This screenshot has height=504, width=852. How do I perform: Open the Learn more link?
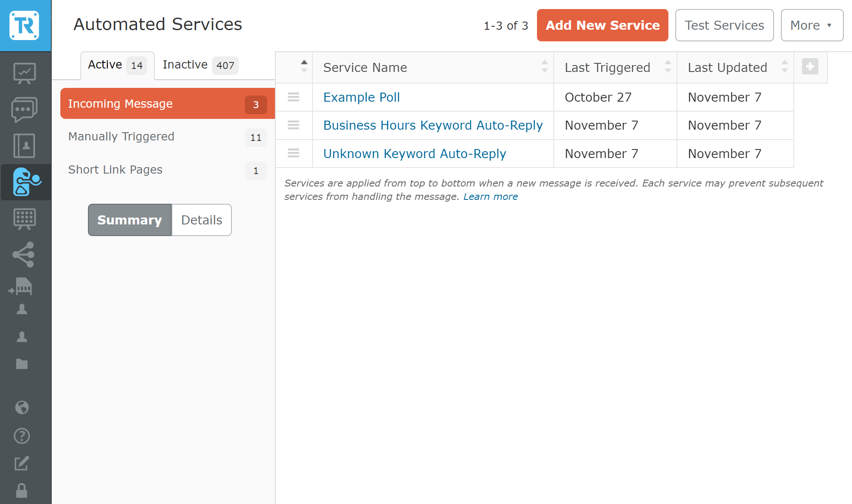pyautogui.click(x=490, y=196)
